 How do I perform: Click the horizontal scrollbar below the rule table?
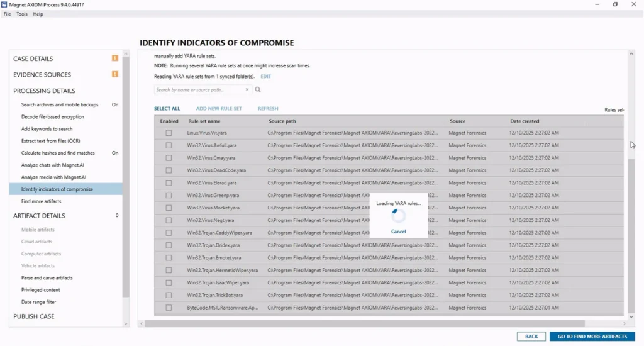[x=365, y=323]
